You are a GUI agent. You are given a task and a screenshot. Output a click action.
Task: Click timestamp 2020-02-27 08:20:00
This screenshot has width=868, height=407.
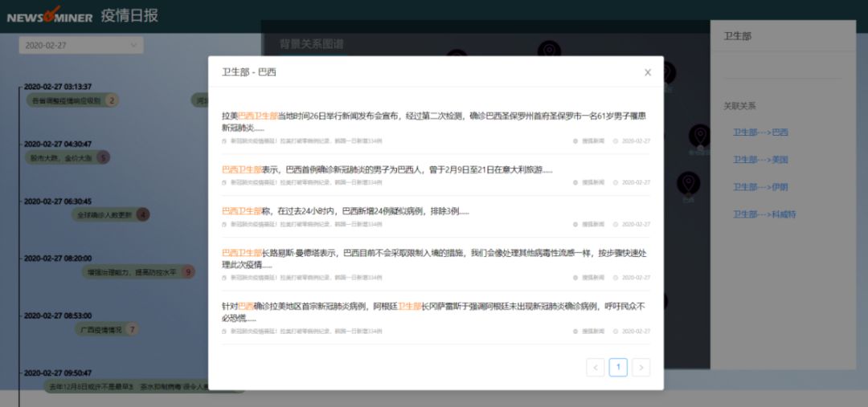58,258
